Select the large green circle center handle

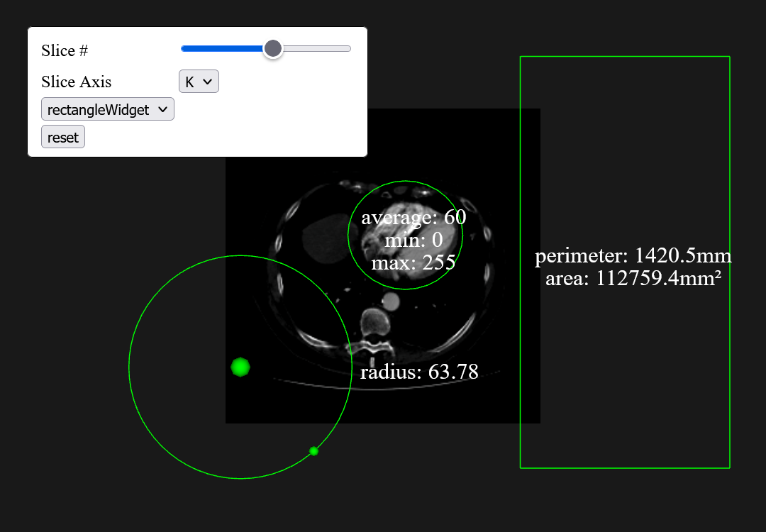(x=240, y=367)
